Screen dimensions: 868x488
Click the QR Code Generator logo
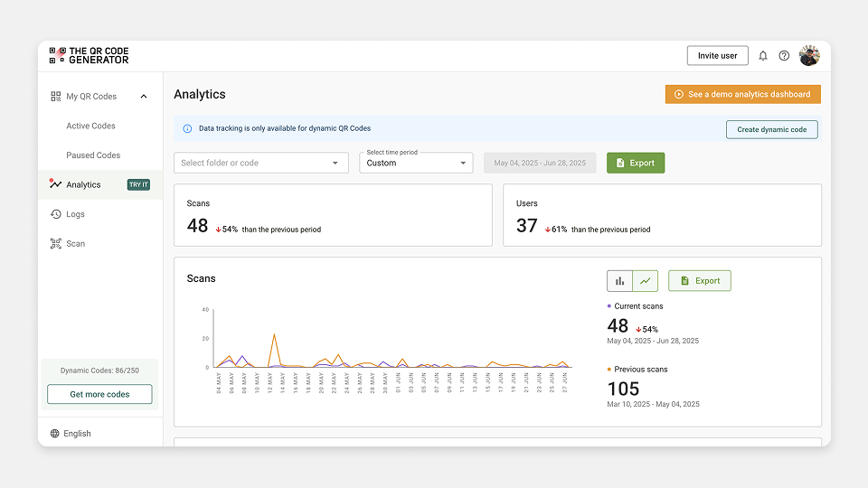[90, 55]
